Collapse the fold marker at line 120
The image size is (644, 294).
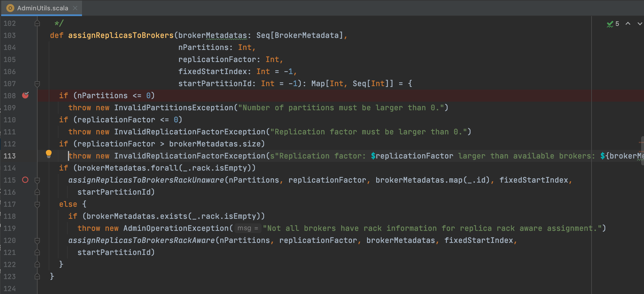coord(37,241)
